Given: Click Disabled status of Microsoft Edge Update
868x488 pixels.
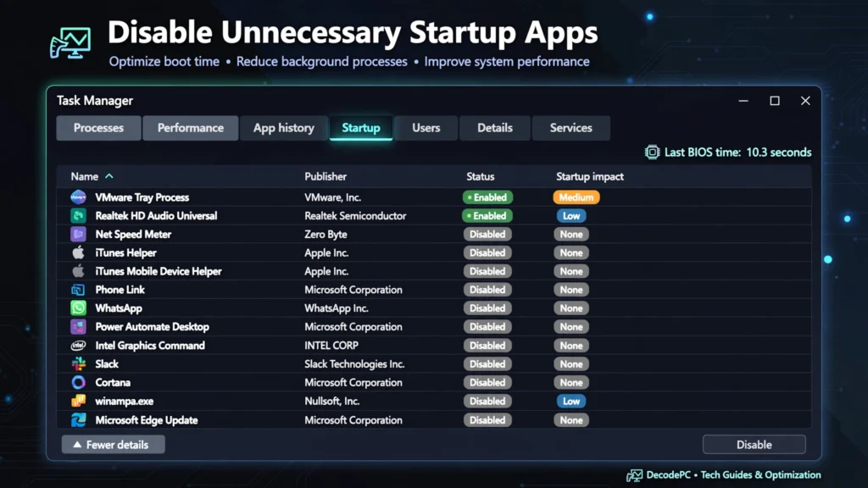Looking at the screenshot, I should (x=487, y=420).
